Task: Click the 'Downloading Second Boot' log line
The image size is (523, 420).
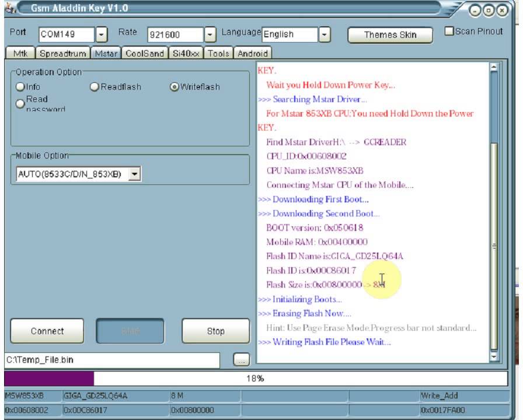Action: pyautogui.click(x=319, y=213)
